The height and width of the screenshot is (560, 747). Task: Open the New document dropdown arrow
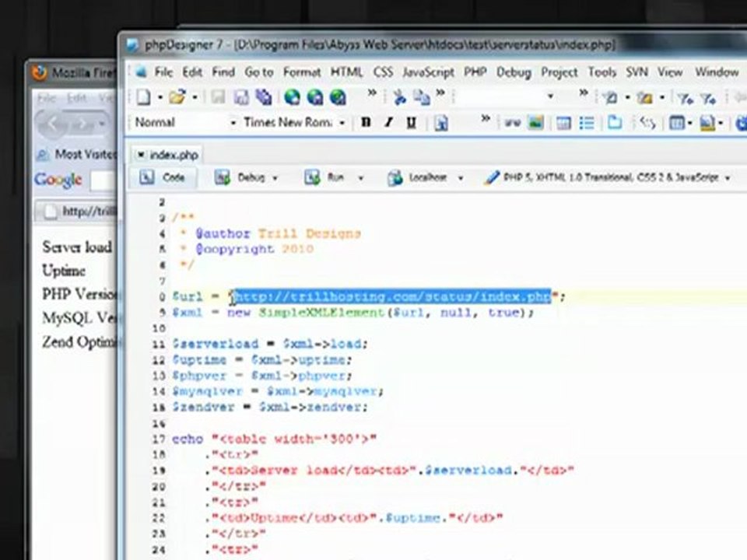pyautogui.click(x=160, y=98)
